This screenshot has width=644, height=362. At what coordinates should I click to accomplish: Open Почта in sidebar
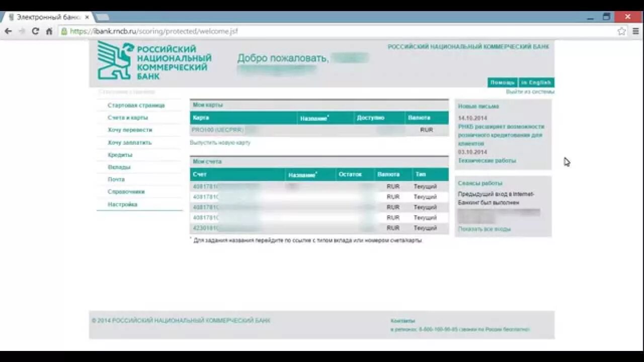[116, 179]
